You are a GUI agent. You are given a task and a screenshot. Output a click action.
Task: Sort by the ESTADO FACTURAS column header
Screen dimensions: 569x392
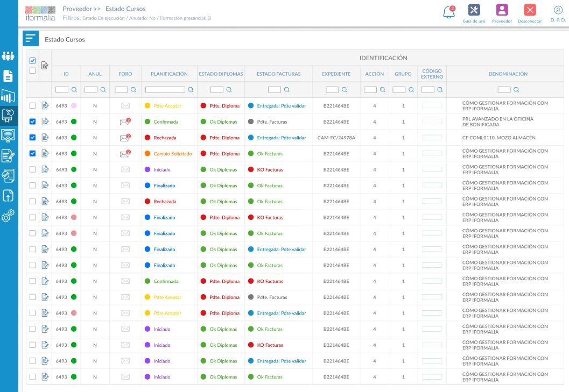click(x=279, y=74)
